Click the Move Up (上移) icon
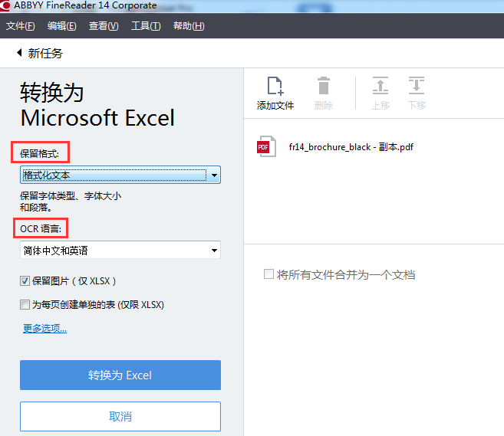Image resolution: width=504 pixels, height=436 pixels. pyautogui.click(x=380, y=85)
